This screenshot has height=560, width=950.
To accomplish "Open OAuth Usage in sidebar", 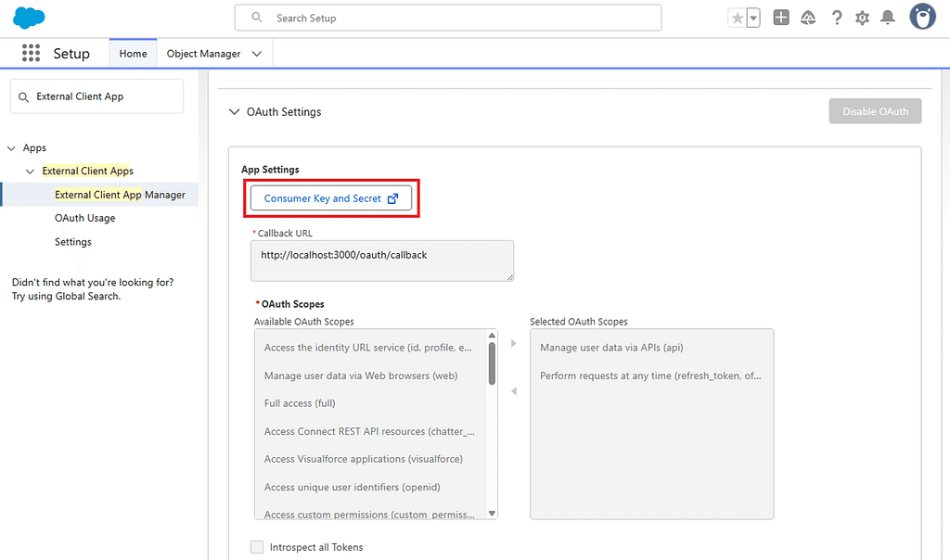I will (x=84, y=218).
